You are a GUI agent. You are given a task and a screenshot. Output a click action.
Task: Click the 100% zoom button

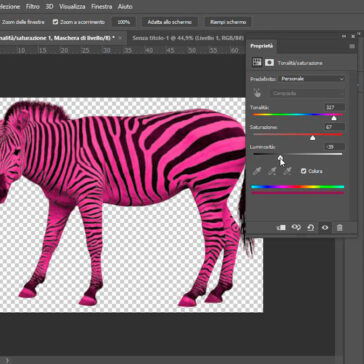pos(124,22)
